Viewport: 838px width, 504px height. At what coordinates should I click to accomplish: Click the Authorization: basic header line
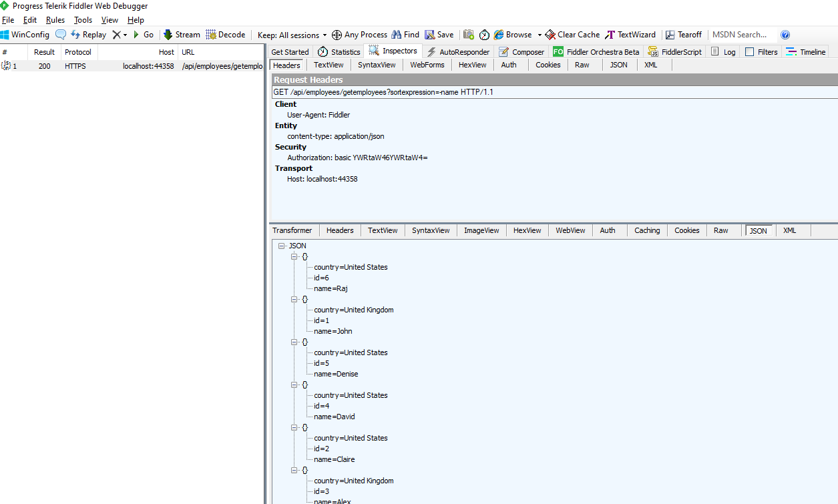click(357, 158)
